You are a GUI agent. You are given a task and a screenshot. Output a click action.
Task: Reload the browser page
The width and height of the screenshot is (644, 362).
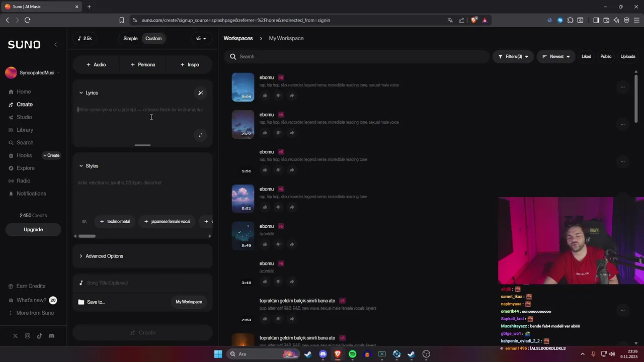27,20
